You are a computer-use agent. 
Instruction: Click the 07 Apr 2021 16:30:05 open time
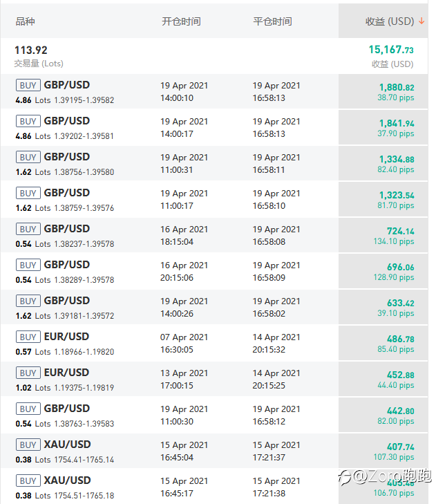184,344
